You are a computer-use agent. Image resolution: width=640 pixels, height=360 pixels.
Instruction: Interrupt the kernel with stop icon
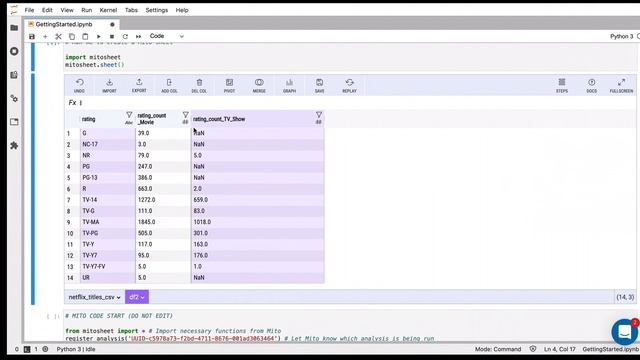(x=112, y=36)
